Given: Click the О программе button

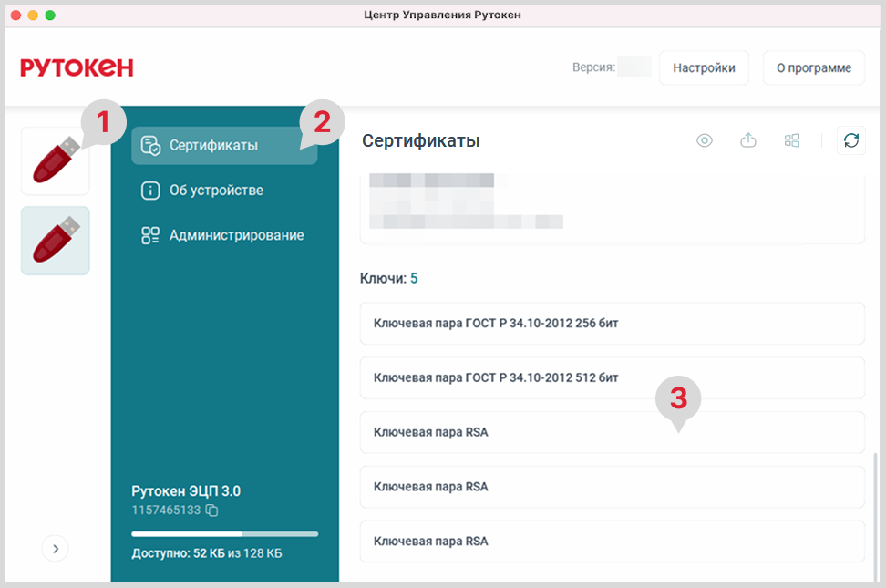Looking at the screenshot, I should point(813,67).
